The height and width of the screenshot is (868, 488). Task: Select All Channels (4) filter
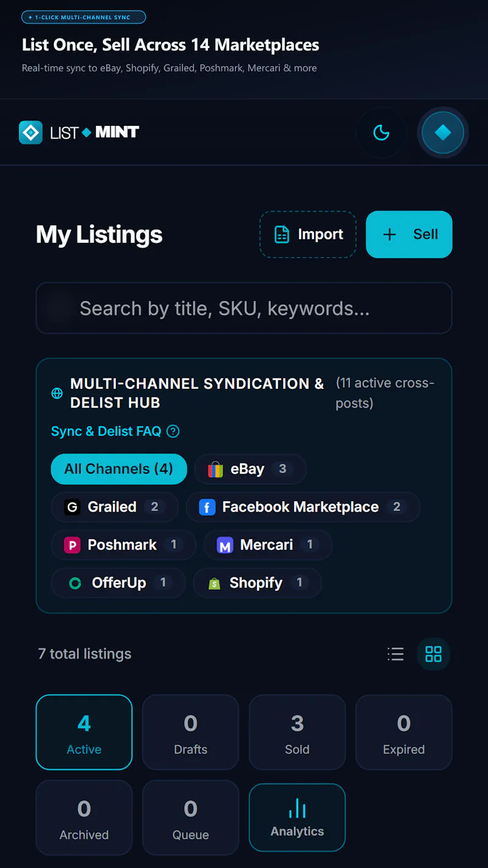(119, 469)
